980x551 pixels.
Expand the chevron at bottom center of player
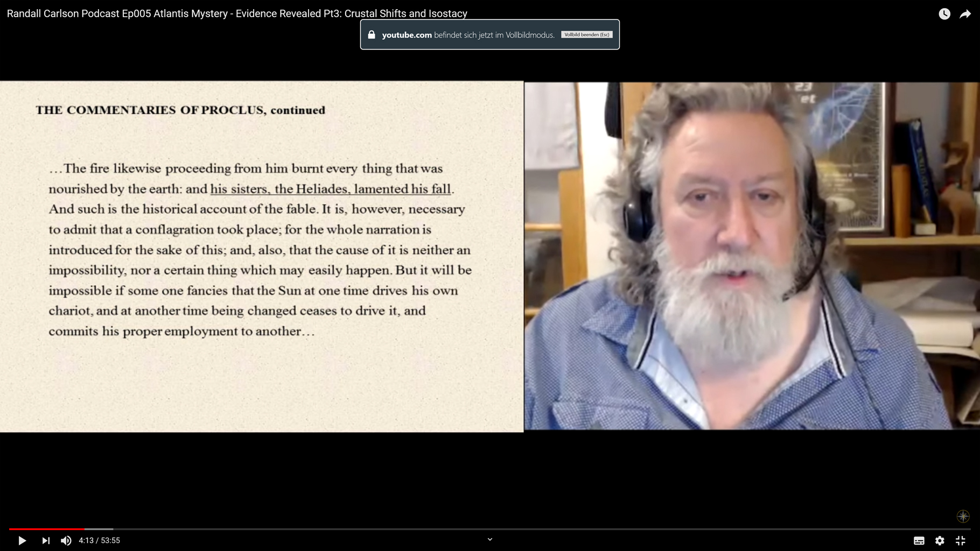[490, 539]
